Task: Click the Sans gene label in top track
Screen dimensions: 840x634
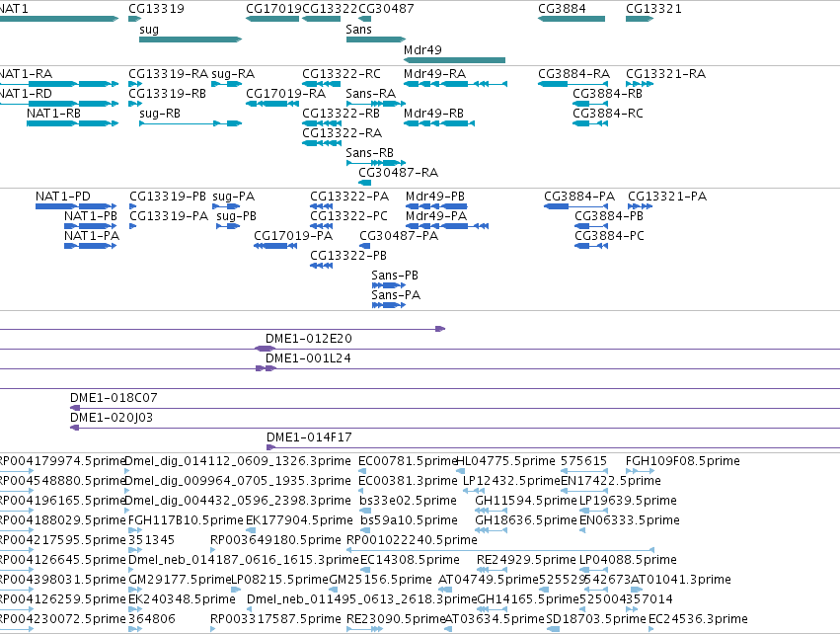Action: coord(358,29)
